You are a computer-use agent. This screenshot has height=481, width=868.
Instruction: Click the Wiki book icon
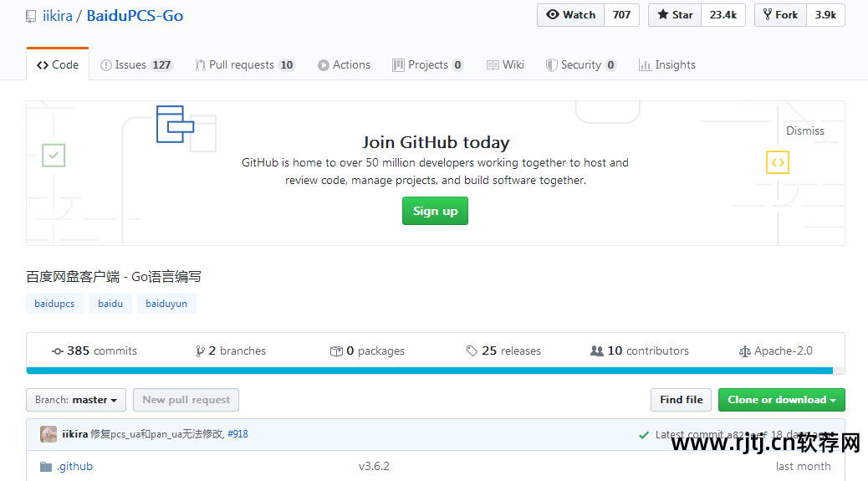pyautogui.click(x=493, y=65)
